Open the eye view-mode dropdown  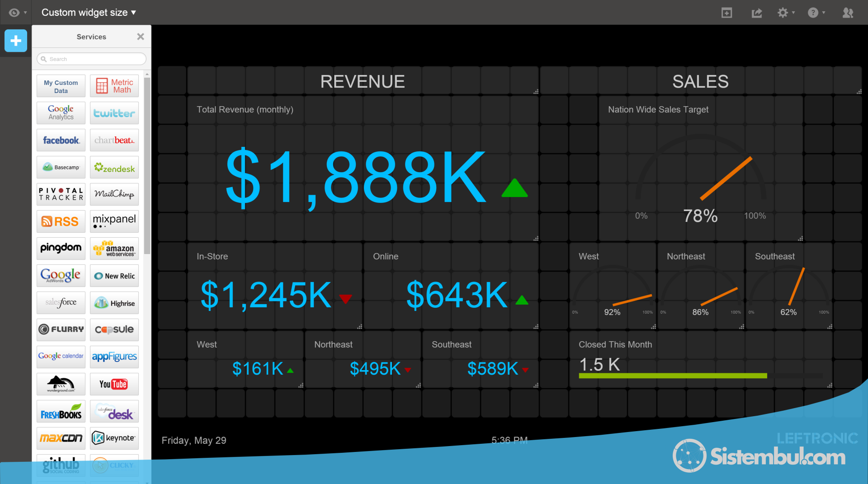click(18, 13)
